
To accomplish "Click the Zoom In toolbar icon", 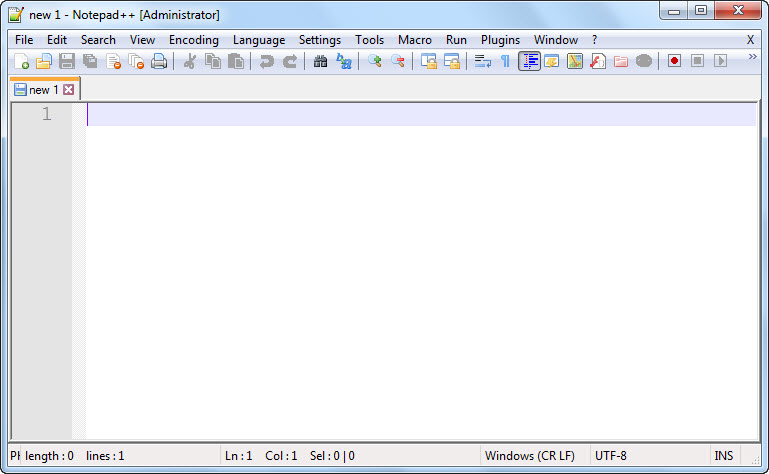I will click(375, 61).
